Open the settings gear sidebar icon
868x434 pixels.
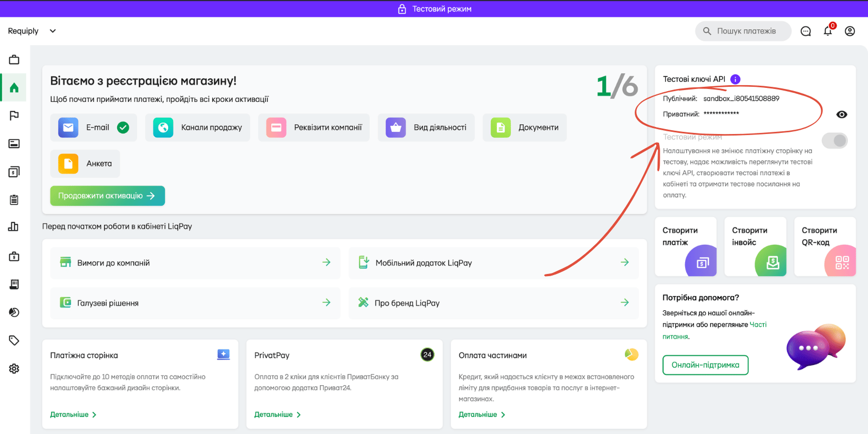tap(14, 369)
